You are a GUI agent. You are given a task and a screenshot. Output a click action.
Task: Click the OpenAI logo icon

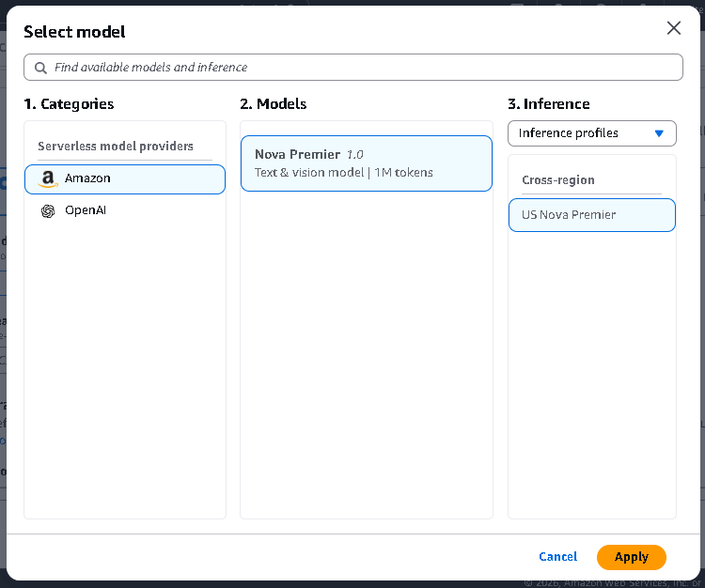coord(48,210)
